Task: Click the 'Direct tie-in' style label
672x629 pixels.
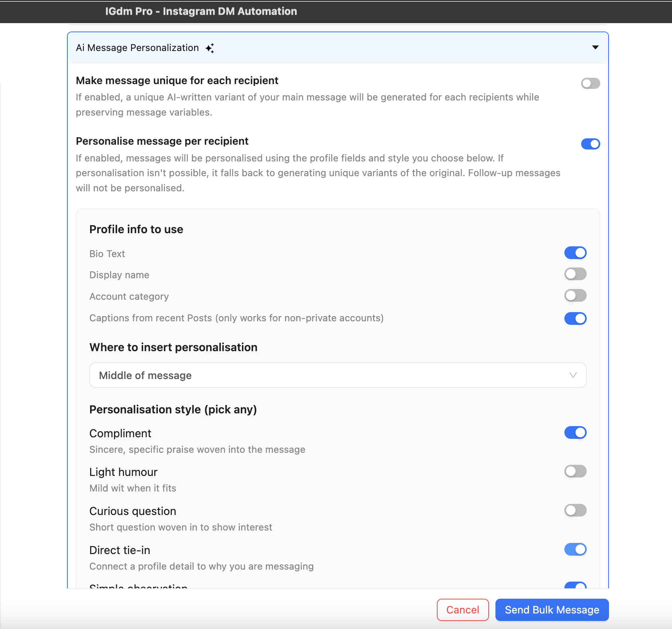Action: tap(120, 550)
